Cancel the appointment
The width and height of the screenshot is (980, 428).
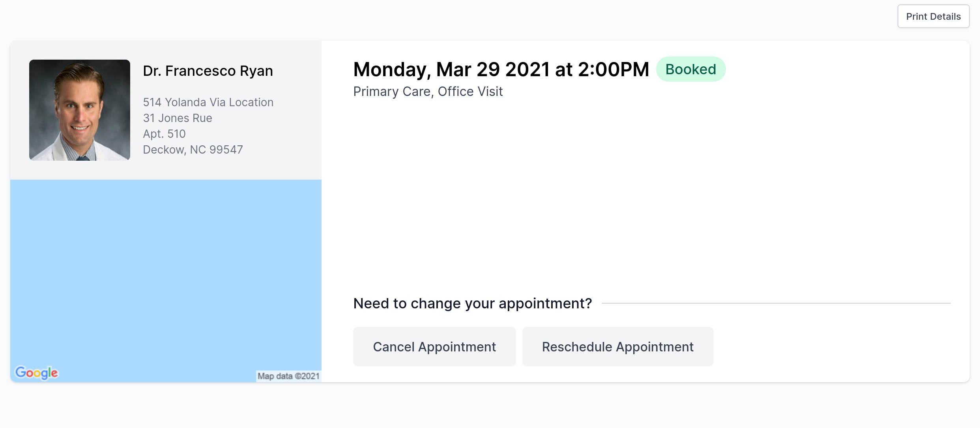tap(434, 346)
